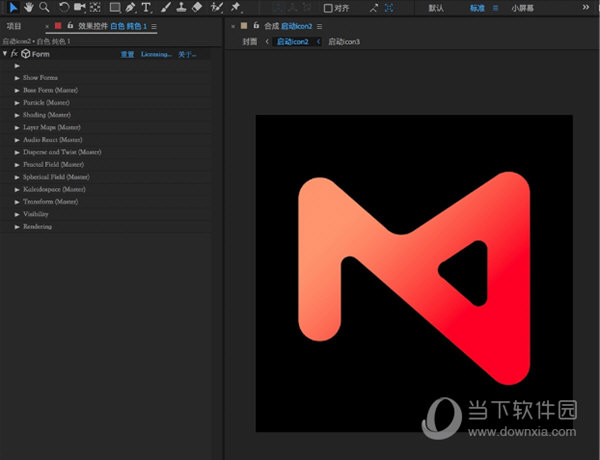Go to the 启动icon2 composition breadcrumb
This screenshot has width=600, height=460.
pyautogui.click(x=292, y=42)
